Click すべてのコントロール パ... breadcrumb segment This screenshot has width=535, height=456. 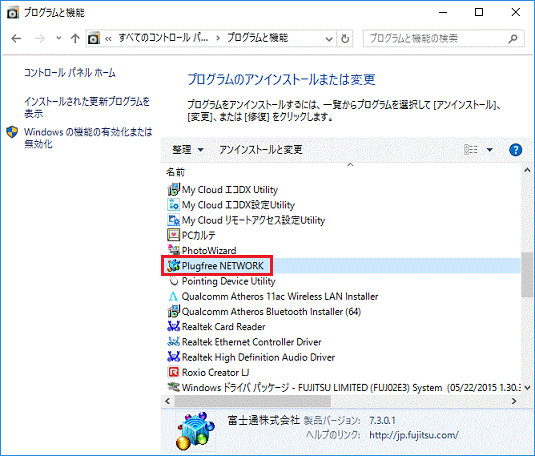[x=163, y=38]
